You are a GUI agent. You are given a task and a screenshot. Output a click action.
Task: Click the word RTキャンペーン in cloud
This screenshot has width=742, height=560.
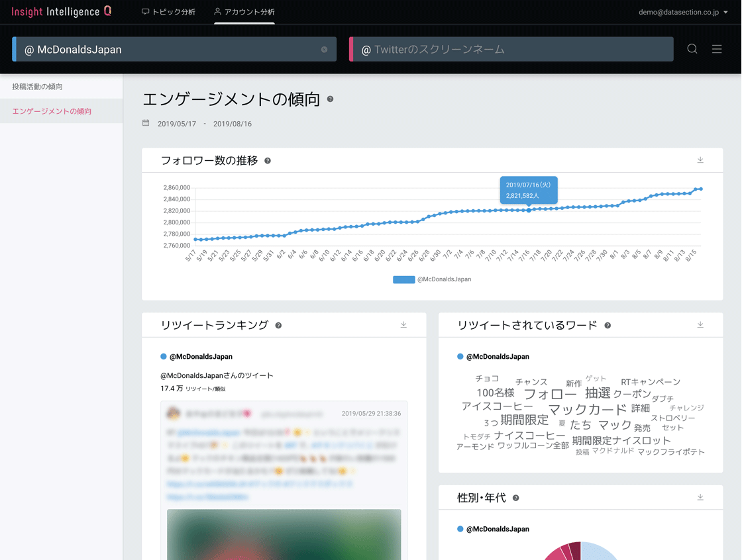point(651,382)
